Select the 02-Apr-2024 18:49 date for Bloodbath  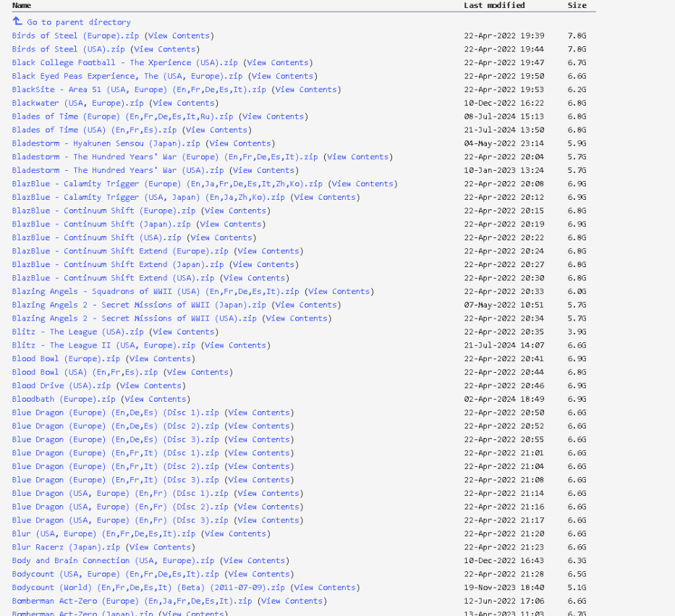click(504, 399)
